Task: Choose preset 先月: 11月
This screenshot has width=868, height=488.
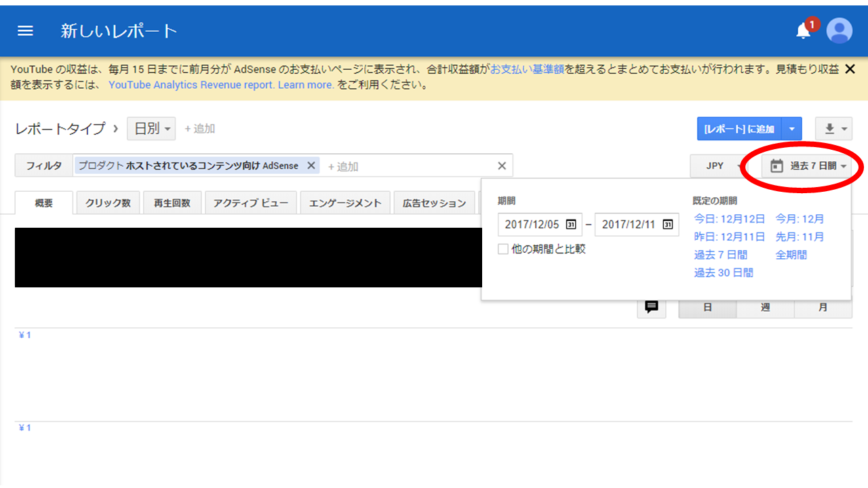Action: [800, 237]
